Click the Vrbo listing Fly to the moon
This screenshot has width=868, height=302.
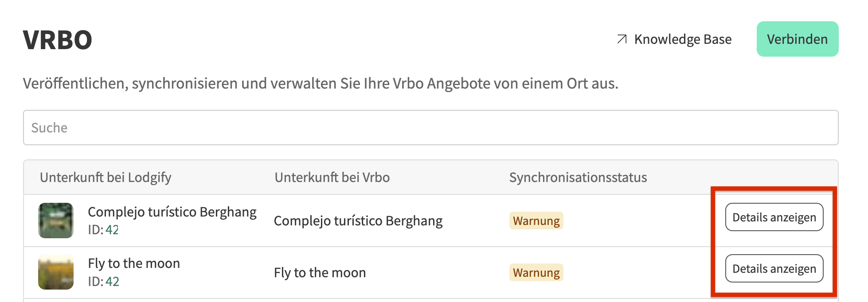[320, 273]
